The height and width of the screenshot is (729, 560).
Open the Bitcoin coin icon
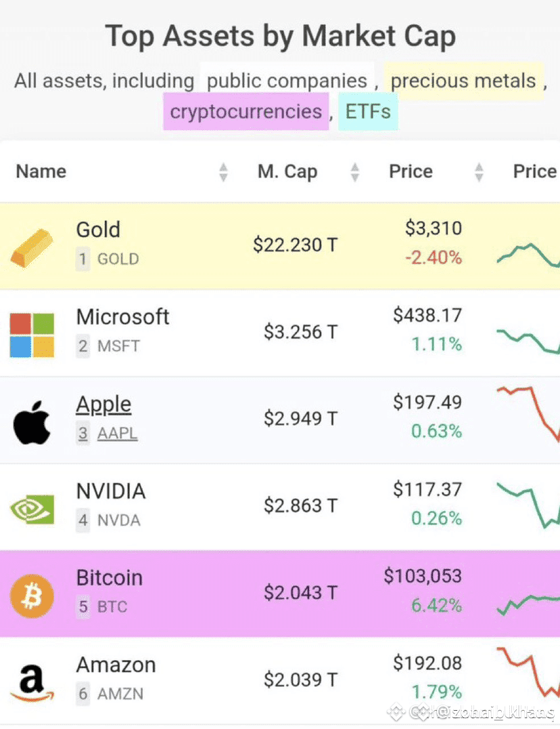pyautogui.click(x=32, y=596)
